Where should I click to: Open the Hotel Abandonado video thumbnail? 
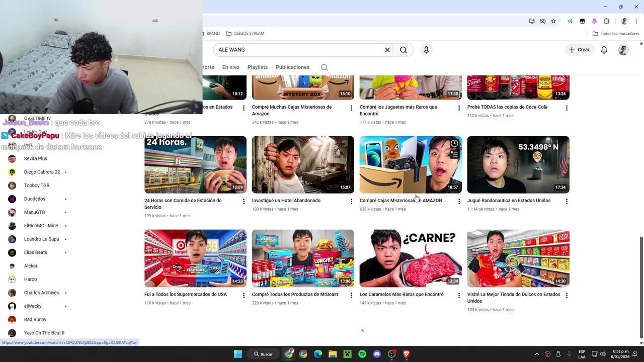pyautogui.click(x=303, y=165)
